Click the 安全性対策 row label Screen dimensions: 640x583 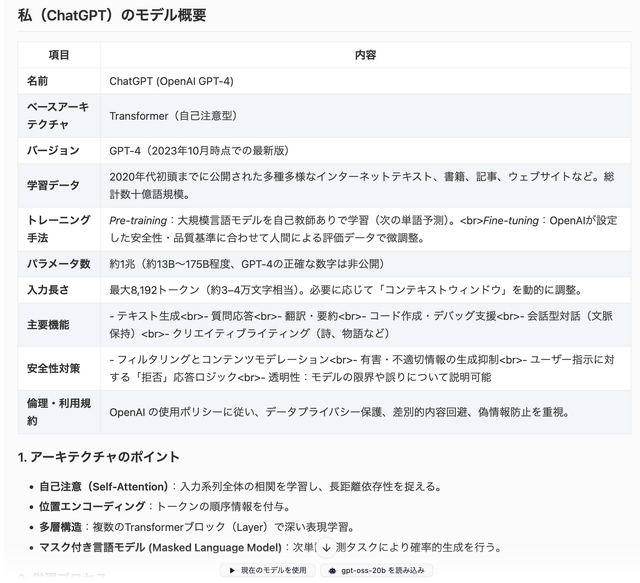click(59, 368)
